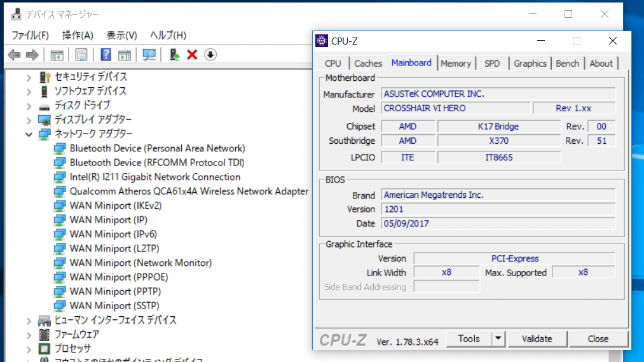
Task: Select WAN Miniport (IP) entry
Action: [x=109, y=220]
